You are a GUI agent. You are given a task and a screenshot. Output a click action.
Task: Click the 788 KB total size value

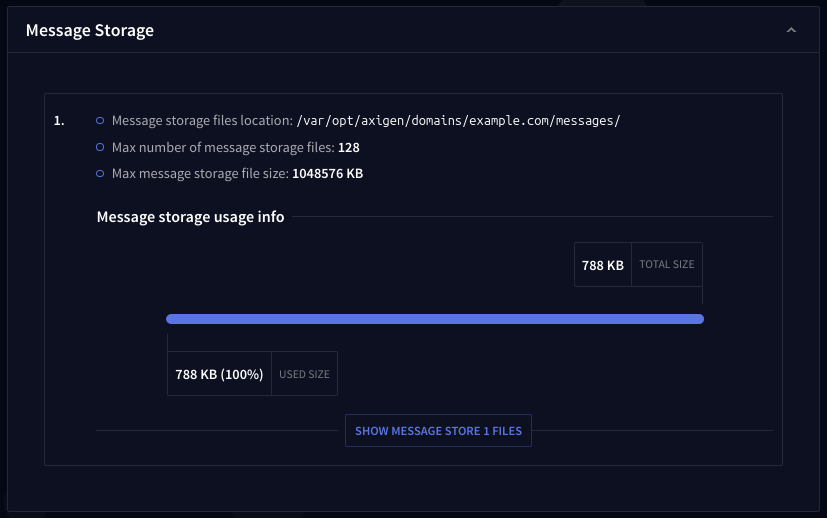pos(603,265)
